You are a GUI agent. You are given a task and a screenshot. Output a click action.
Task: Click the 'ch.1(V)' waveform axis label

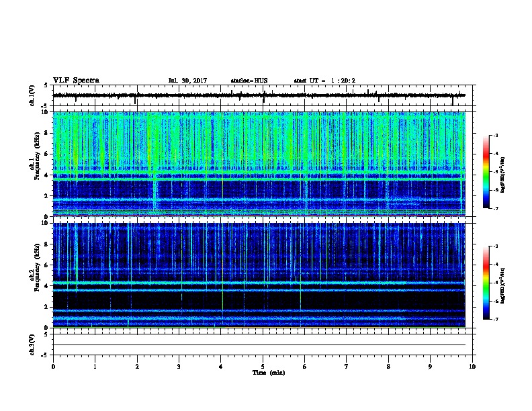tap(32, 95)
